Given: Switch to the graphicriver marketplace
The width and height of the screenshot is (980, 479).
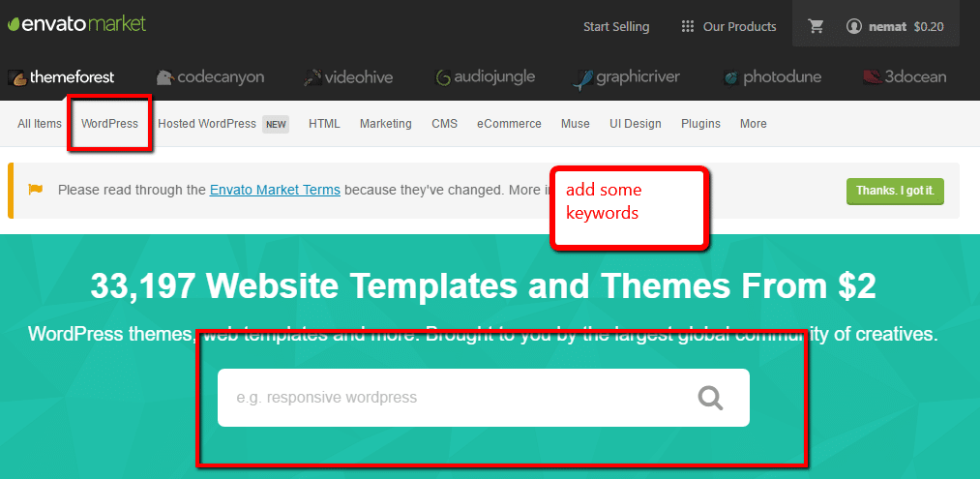Looking at the screenshot, I should (x=626, y=78).
